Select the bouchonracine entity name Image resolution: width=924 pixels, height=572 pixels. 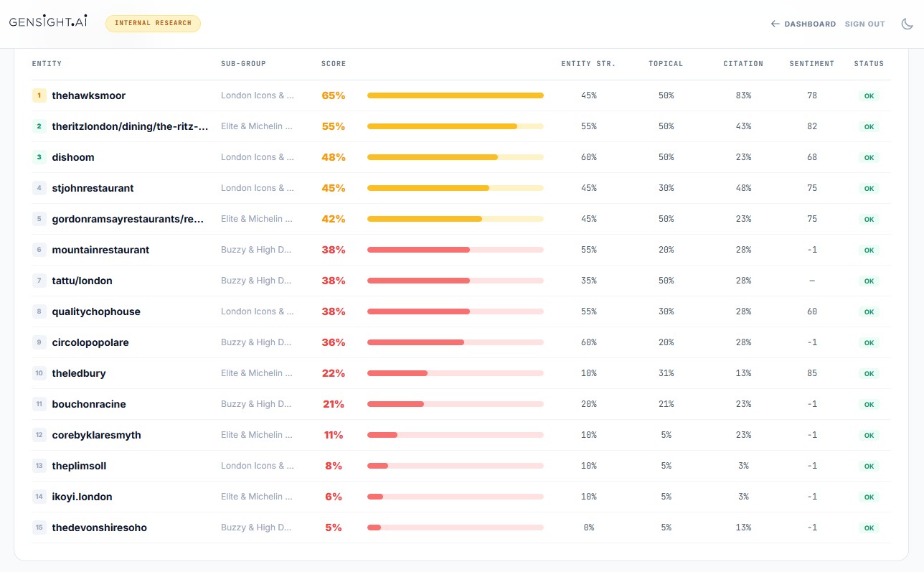click(x=89, y=404)
